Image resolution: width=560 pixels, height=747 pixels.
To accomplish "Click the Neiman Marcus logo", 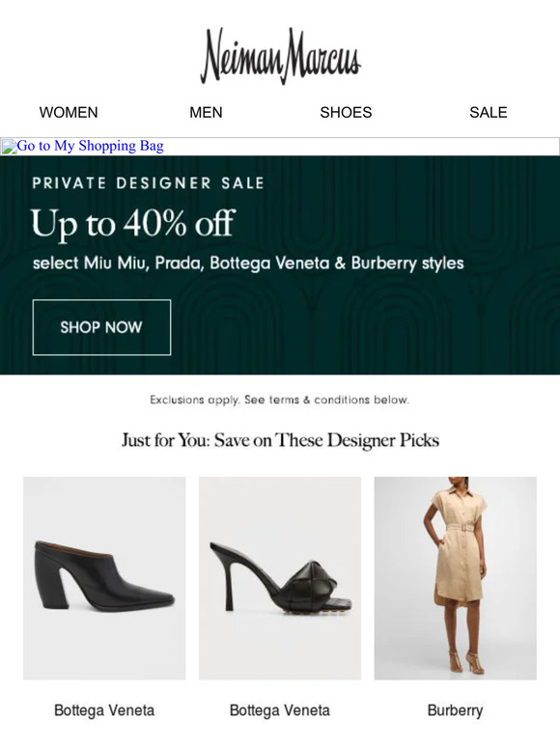I will [x=280, y=56].
